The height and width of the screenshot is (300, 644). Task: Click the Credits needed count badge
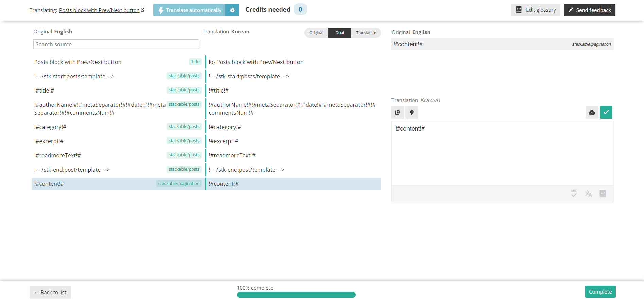click(x=300, y=10)
